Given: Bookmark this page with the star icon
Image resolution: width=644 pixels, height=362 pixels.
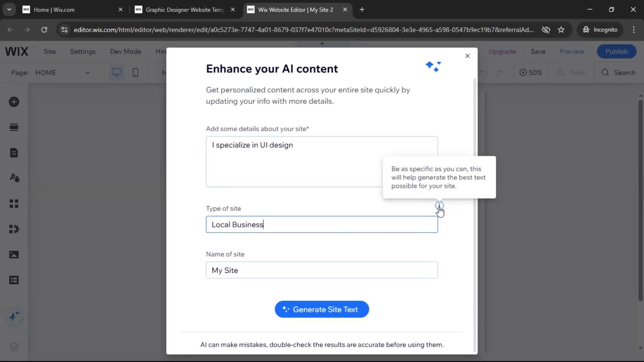Looking at the screenshot, I should 561,29.
